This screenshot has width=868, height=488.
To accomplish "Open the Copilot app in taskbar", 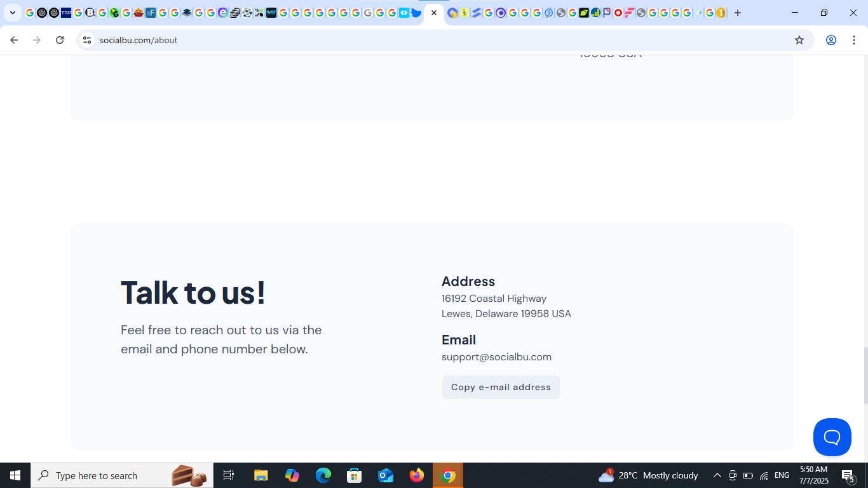I will (x=292, y=475).
